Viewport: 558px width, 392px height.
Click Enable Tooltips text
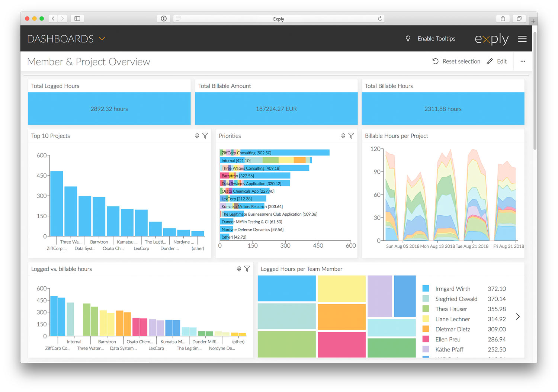point(436,39)
